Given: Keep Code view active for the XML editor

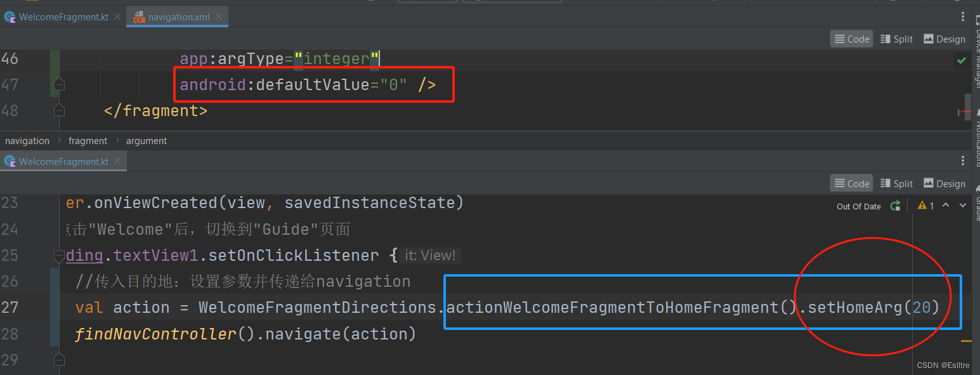Looking at the screenshot, I should [851, 39].
